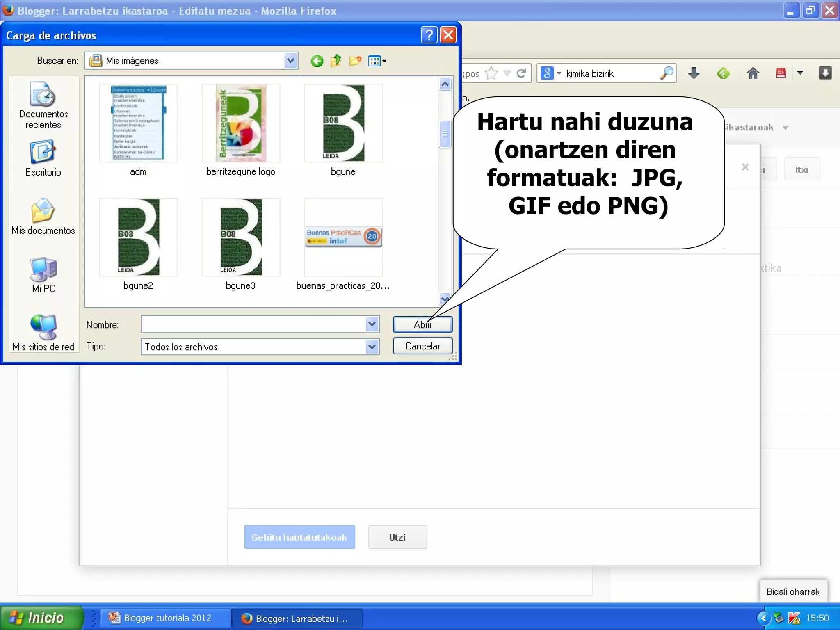Click the Abrir button
This screenshot has height=630, width=840.
[422, 324]
